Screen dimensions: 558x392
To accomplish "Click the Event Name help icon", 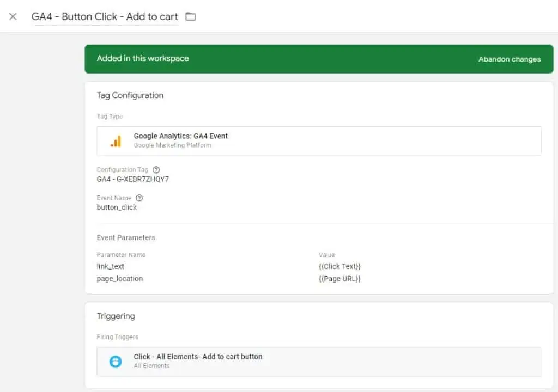I will (x=139, y=198).
